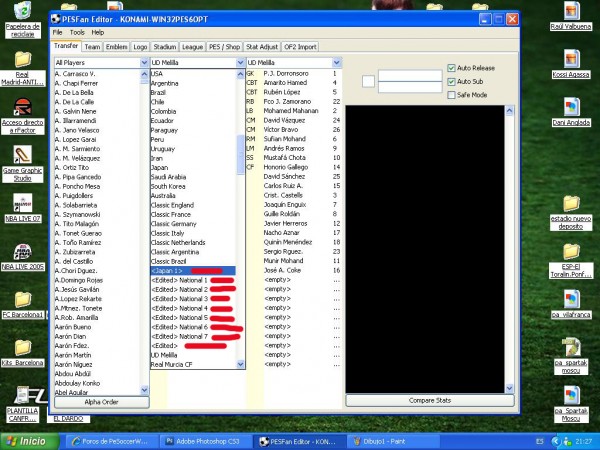600x450 pixels.
Task: Open Kossi Agassa file icon
Action: coord(571,59)
